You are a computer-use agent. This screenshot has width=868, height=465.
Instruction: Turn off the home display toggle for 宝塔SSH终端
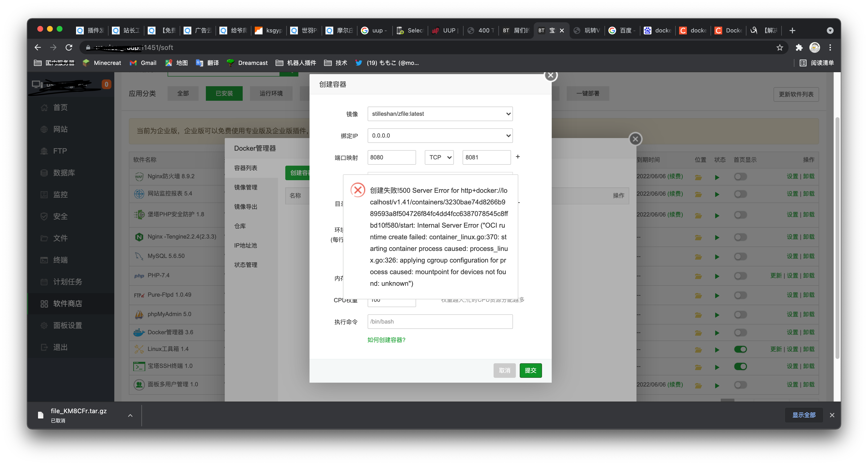tap(740, 366)
